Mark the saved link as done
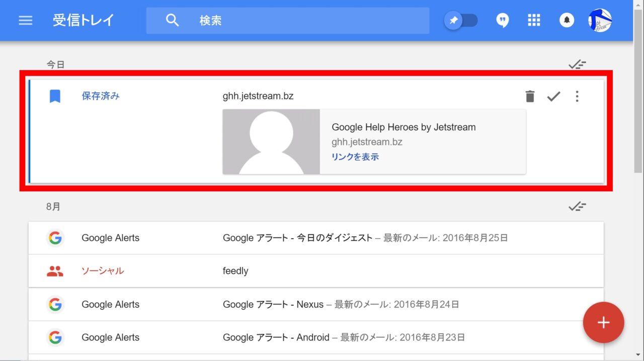 click(553, 96)
